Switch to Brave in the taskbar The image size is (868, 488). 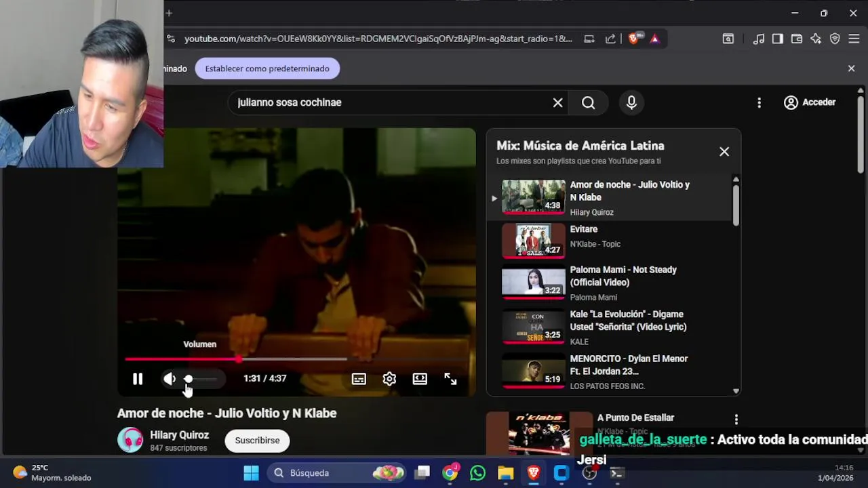click(534, 473)
